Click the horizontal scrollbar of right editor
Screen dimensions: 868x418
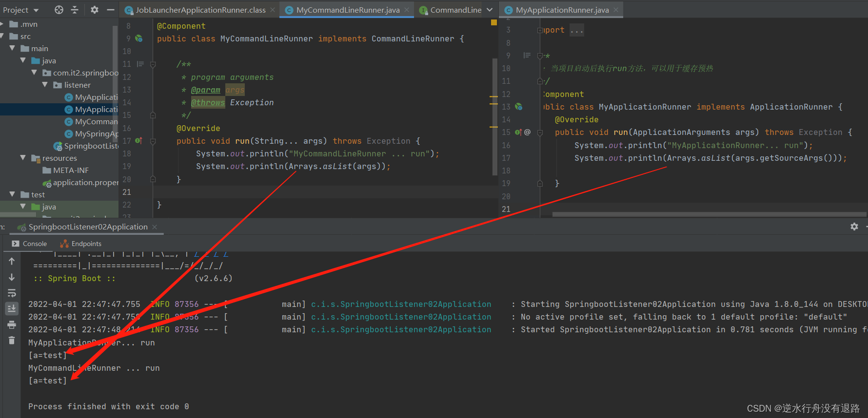pyautogui.click(x=710, y=214)
